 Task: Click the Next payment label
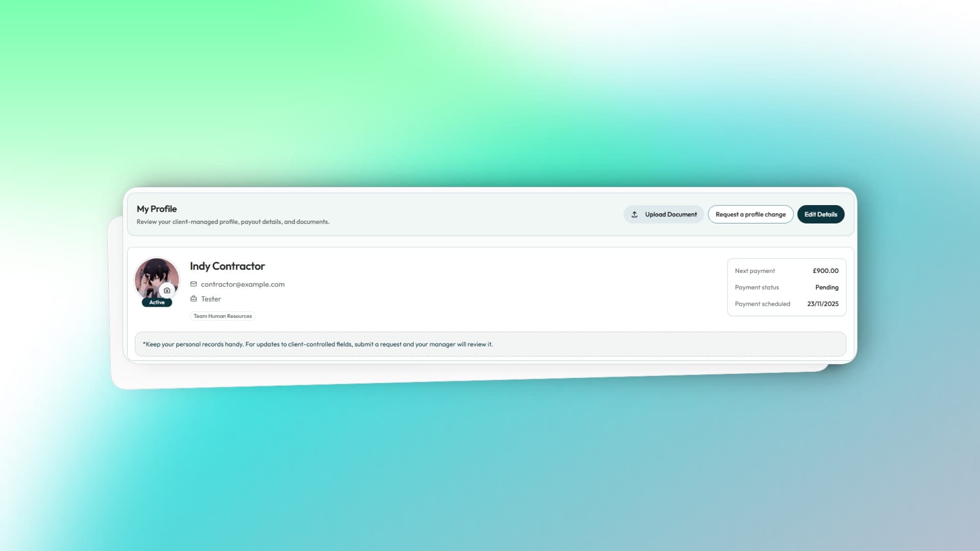point(754,271)
